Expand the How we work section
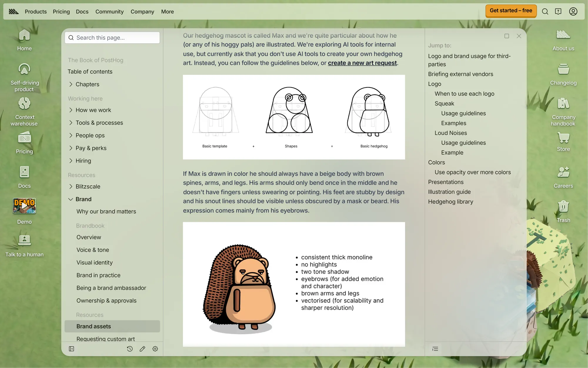 112,110
